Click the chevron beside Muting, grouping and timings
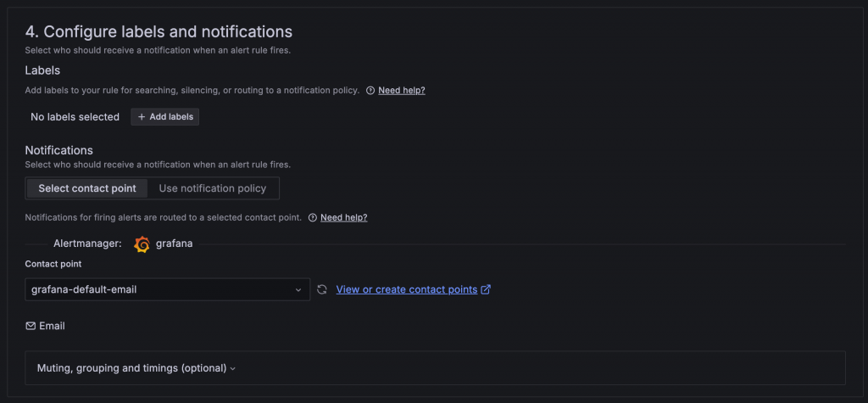 click(233, 368)
